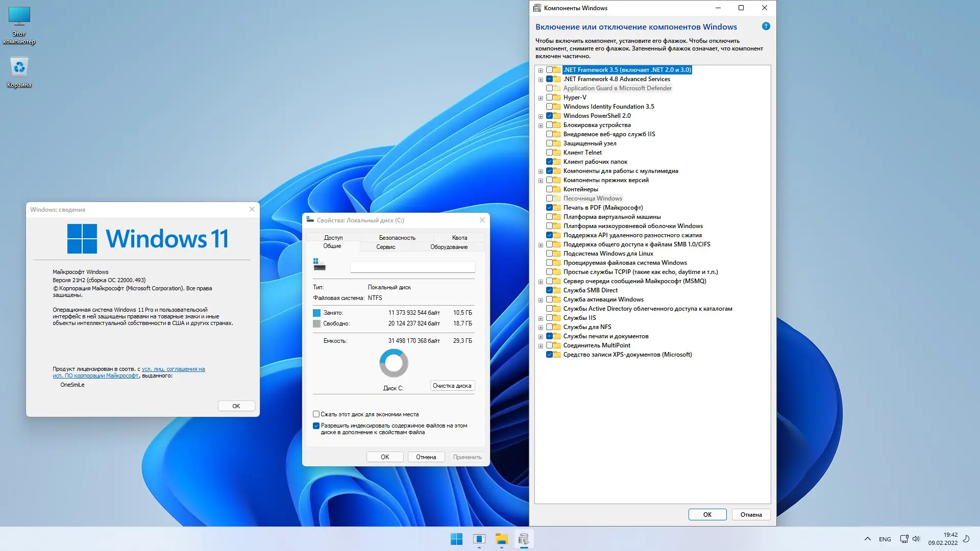
Task: Open the 'Оборудование' tab
Action: click(449, 247)
